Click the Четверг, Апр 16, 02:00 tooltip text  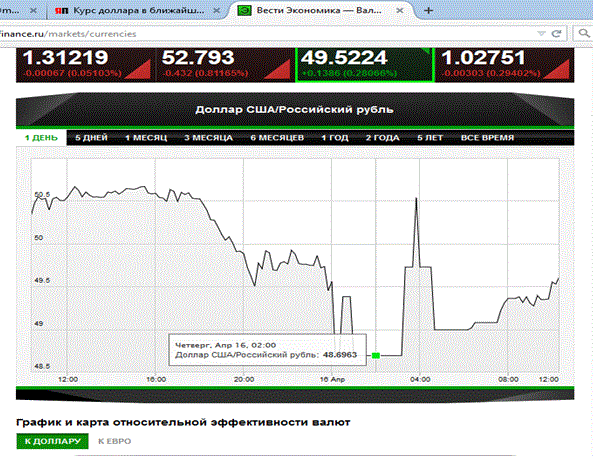[225, 345]
